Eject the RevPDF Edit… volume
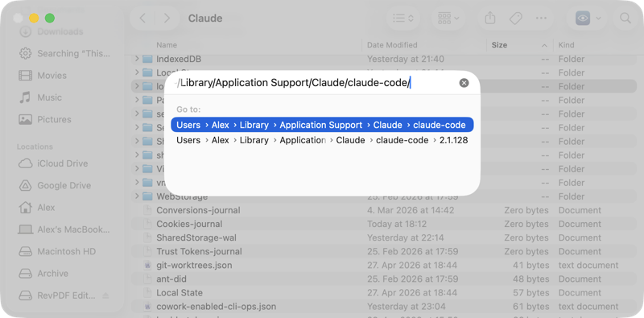This screenshot has width=644, height=318. click(105, 295)
